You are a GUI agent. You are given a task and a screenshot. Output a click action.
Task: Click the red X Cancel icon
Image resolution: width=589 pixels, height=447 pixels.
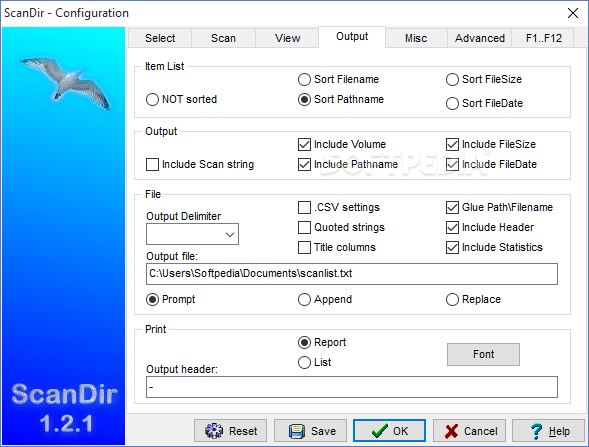coord(451,431)
